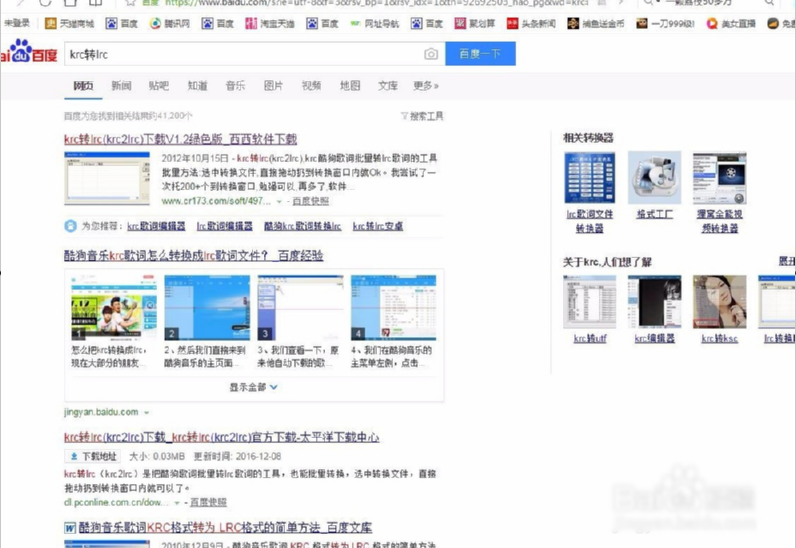Image resolution: width=796 pixels, height=548 pixels.
Task: Click the 百度一下 search button
Action: pyautogui.click(x=480, y=54)
